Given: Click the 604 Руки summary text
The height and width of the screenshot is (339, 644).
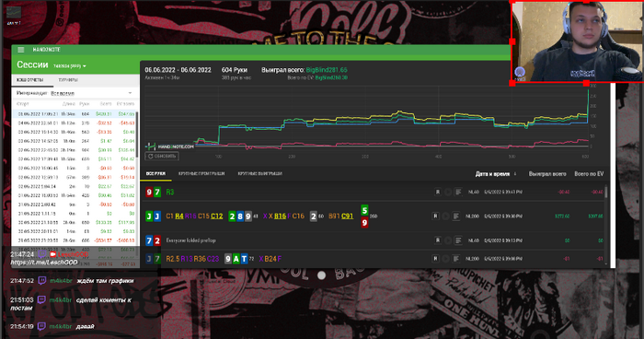Looking at the screenshot, I should tap(234, 70).
